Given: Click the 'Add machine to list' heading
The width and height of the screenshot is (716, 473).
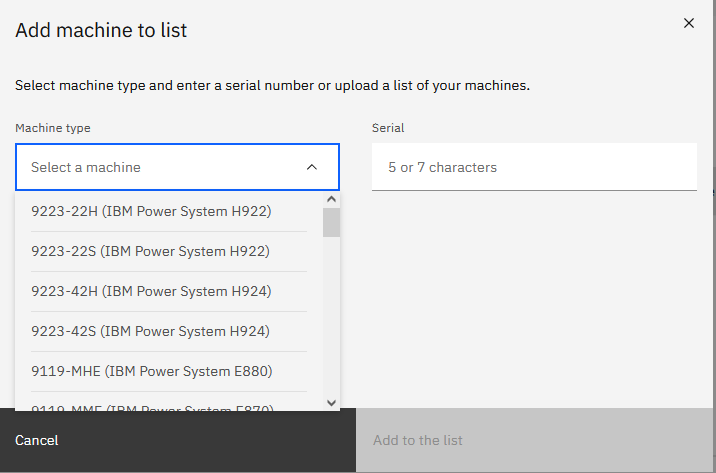Looking at the screenshot, I should [101, 30].
